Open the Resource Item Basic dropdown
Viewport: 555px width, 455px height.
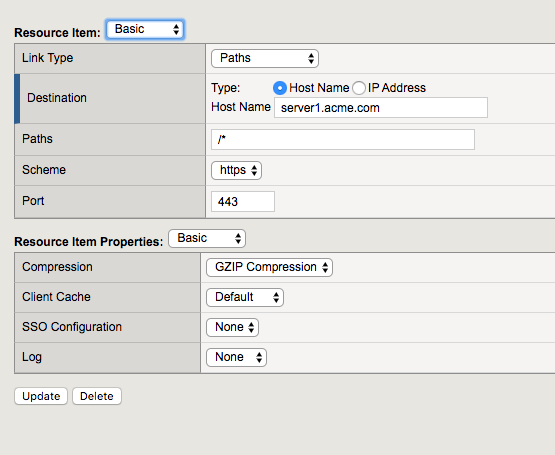tap(145, 29)
